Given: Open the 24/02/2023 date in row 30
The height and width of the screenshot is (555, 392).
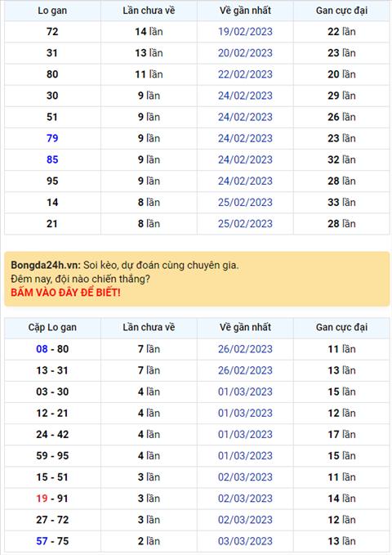Looking at the screenshot, I should point(245,96).
